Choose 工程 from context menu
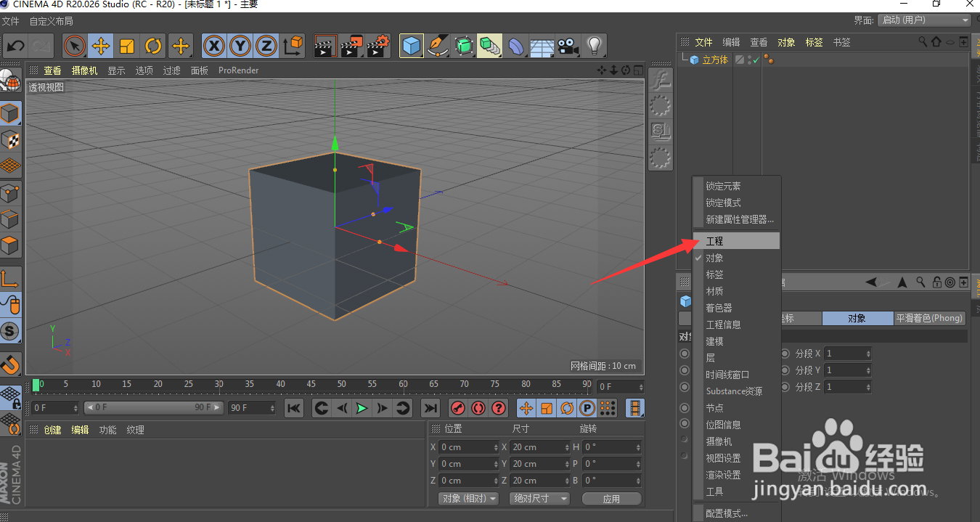 [x=736, y=240]
